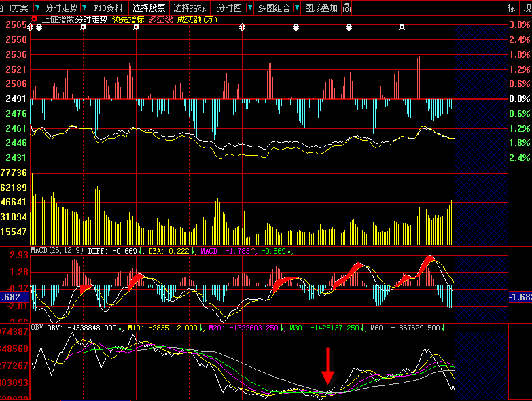Select the 上证指数分时走势 chart title

(x=74, y=19)
